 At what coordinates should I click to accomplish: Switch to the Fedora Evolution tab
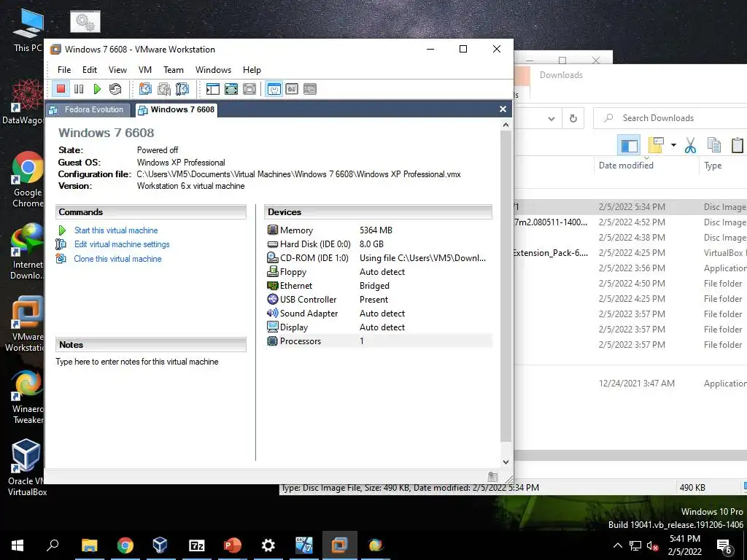click(88, 109)
